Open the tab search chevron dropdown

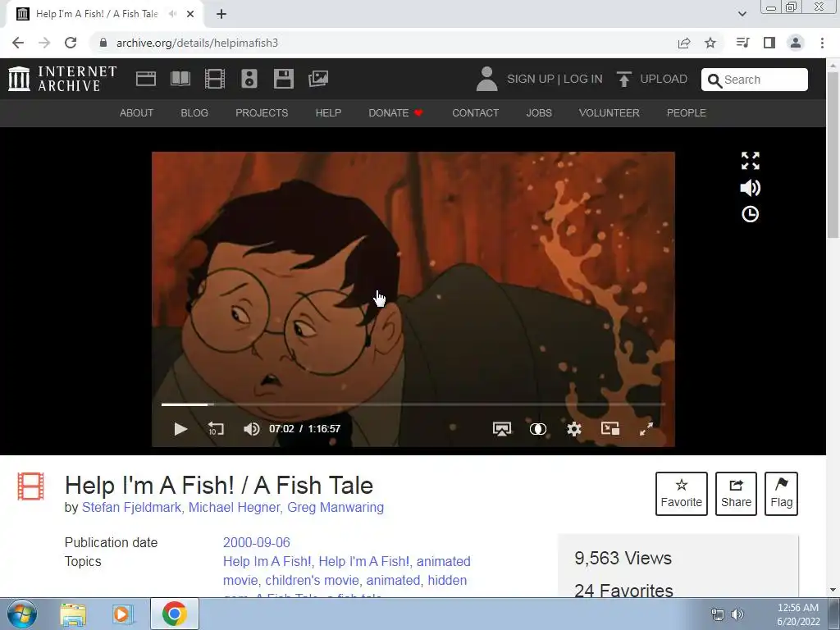tap(742, 14)
